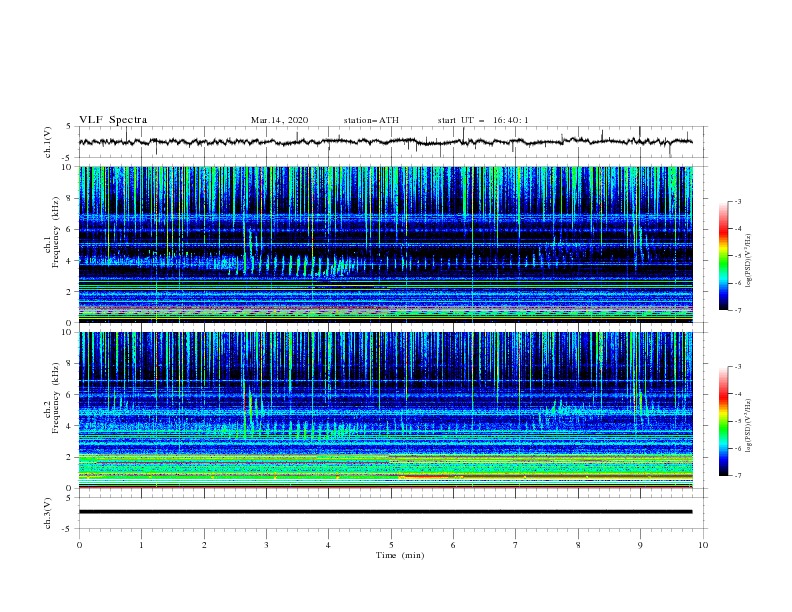Click tick label "8" on the time axis

578,545
